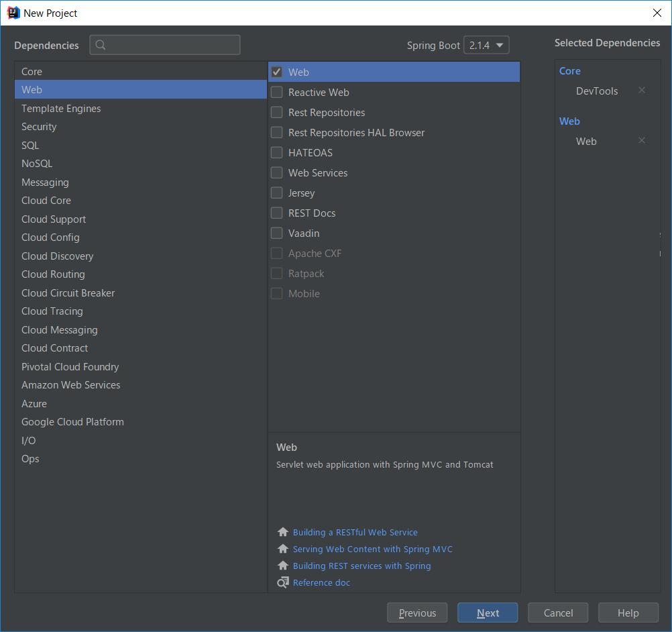Click home icon beside Serving Web Content link

[283, 549]
